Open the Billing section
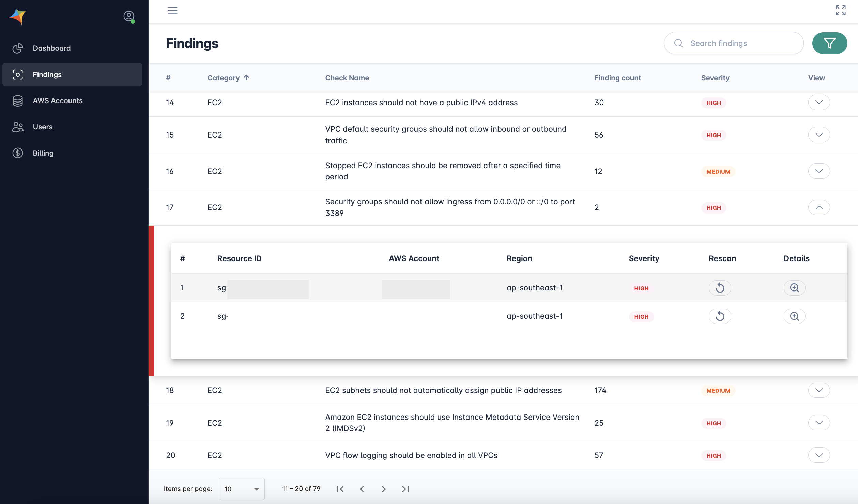Screen dimensions: 858x504 [43, 153]
